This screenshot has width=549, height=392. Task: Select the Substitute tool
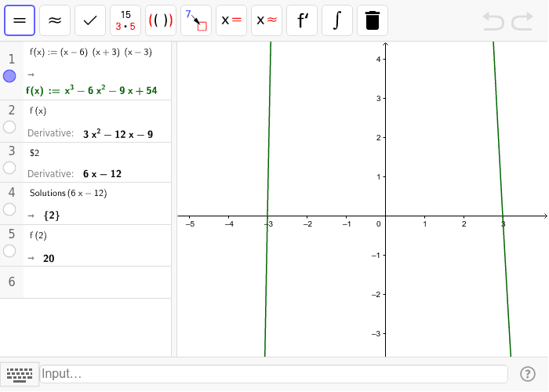click(196, 20)
